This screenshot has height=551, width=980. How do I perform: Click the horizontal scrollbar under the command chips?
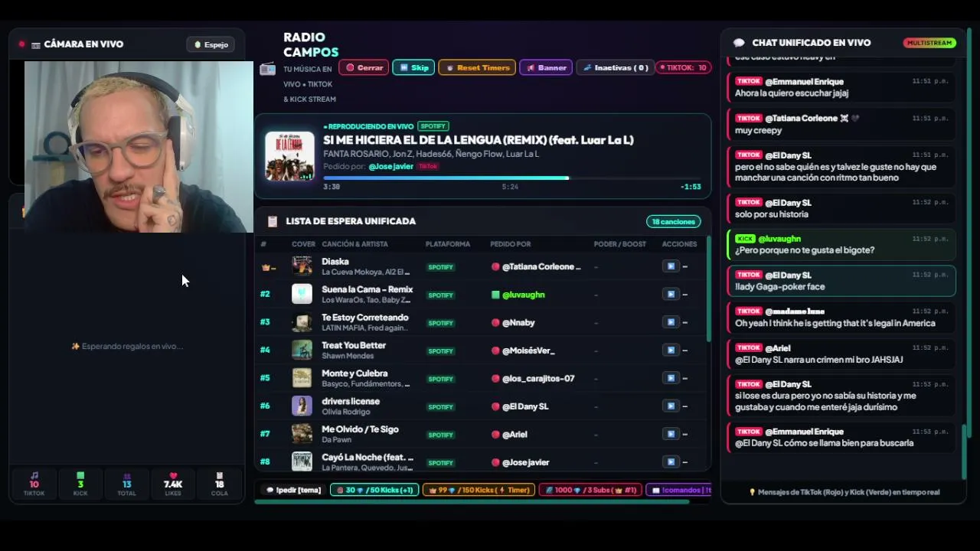pyautogui.click(x=472, y=502)
